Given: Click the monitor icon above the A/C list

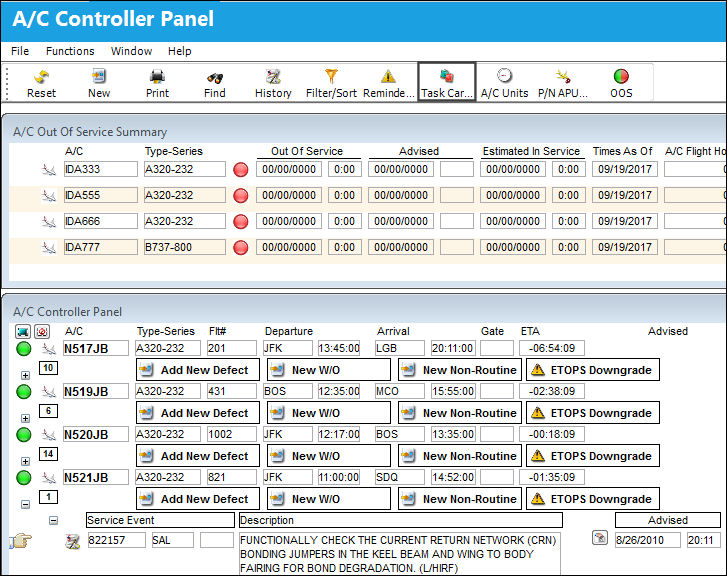Looking at the screenshot, I should 23,331.
